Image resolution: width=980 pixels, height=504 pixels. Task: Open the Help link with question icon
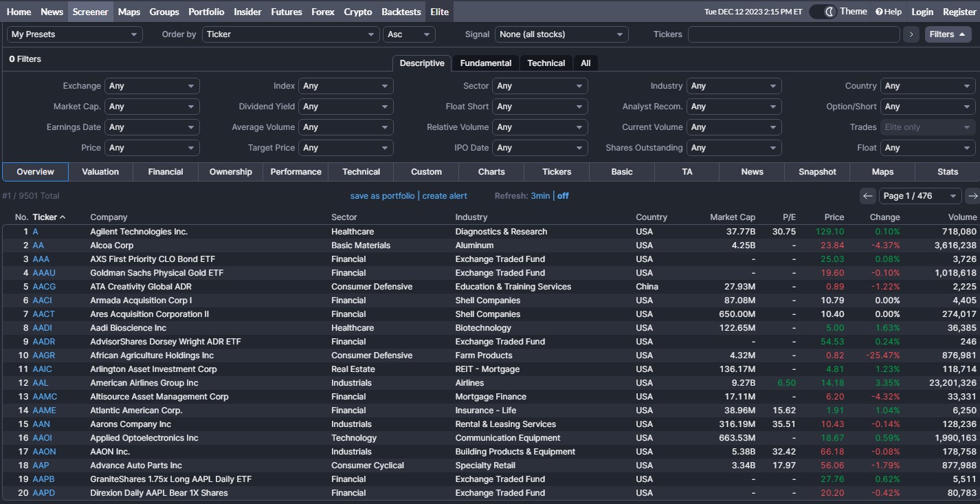pyautogui.click(x=889, y=12)
